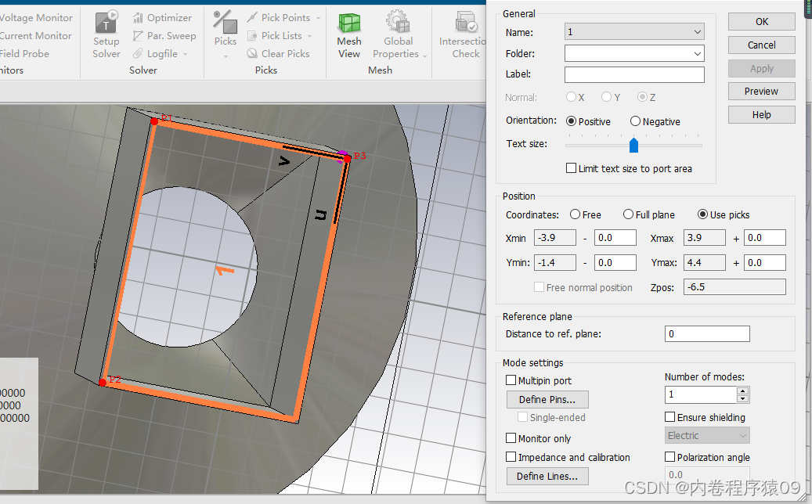Click pick point P3 in the 3D view

348,158
